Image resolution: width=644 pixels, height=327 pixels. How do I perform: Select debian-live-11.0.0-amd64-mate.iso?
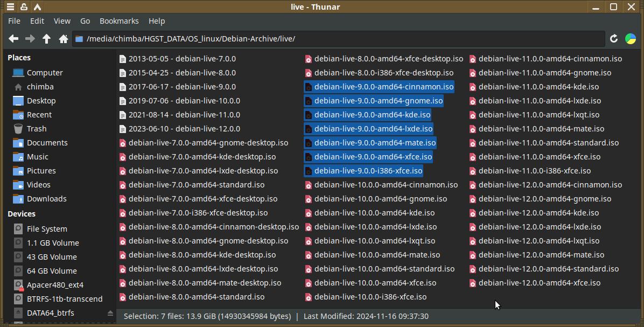tap(537, 129)
